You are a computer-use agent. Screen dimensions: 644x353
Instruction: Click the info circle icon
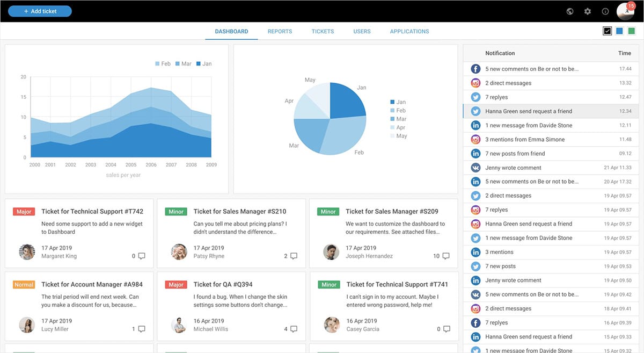(605, 11)
